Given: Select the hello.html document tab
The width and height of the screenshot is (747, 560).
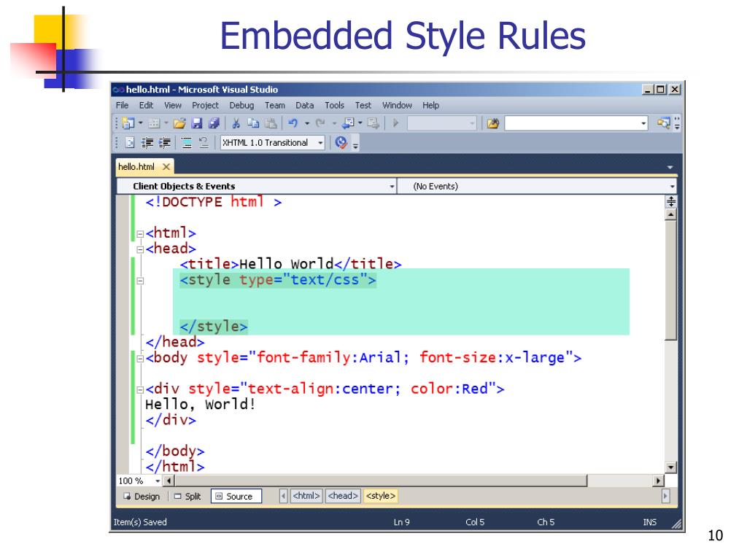Looking at the screenshot, I should coord(136,167).
